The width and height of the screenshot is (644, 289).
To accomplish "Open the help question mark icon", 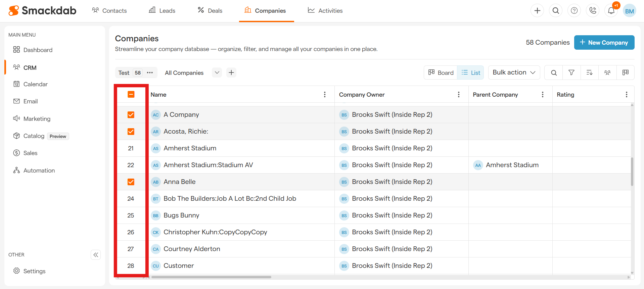I will coord(574,11).
